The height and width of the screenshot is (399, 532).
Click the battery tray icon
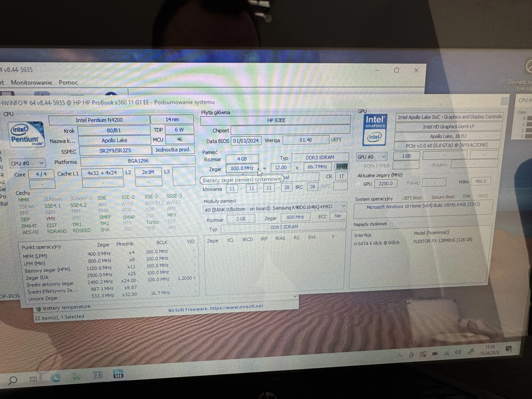(435, 353)
